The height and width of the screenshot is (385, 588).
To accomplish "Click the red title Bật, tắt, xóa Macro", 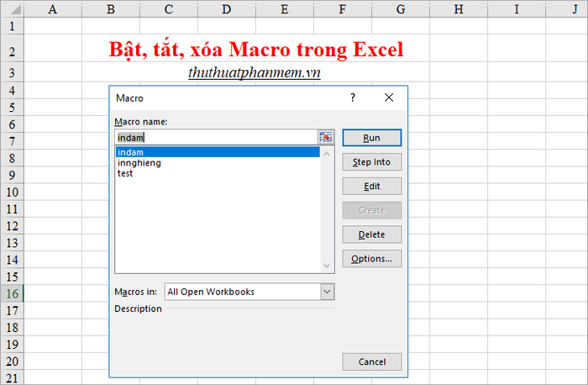I will tap(256, 50).
